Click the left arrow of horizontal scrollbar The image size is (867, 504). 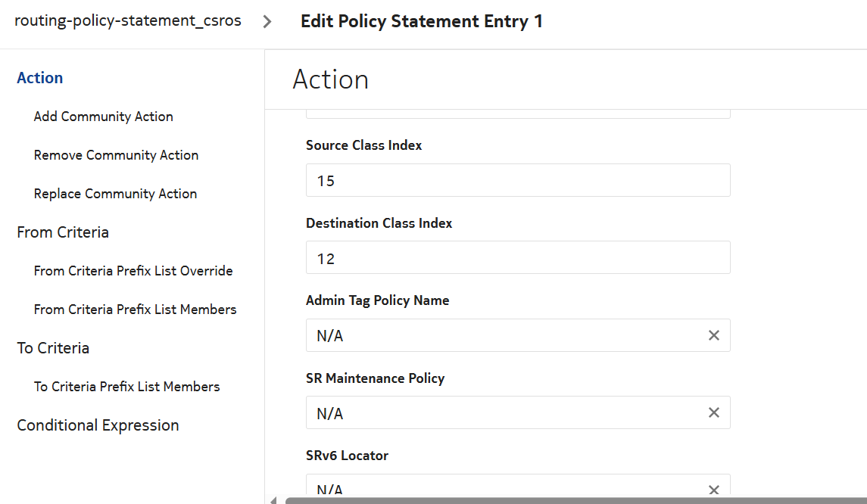(x=273, y=500)
